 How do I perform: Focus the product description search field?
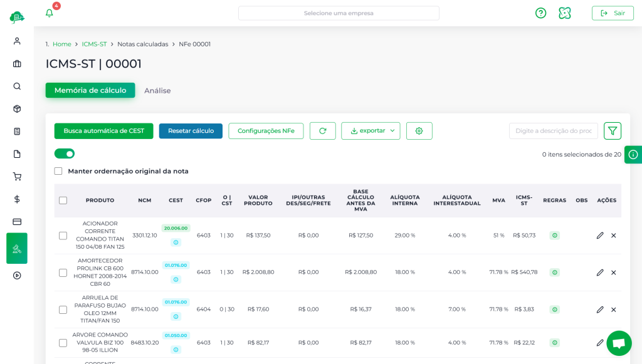click(x=554, y=131)
